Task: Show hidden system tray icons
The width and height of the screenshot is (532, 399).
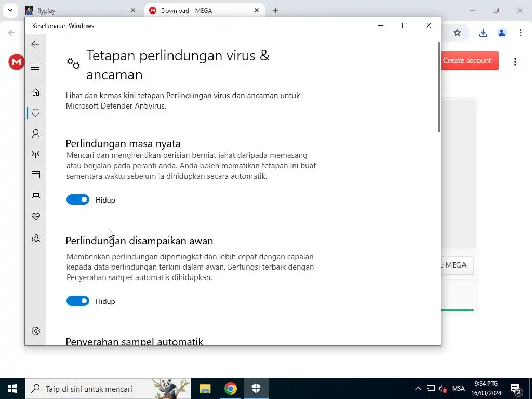Action: coord(418,389)
